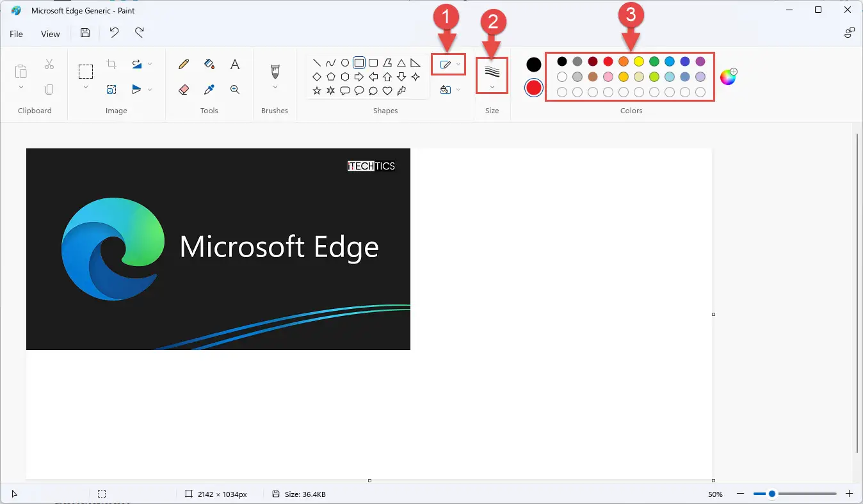Screen dimensions: 863x504
Task: Select the Triangle shape
Action: pyautogui.click(x=401, y=63)
